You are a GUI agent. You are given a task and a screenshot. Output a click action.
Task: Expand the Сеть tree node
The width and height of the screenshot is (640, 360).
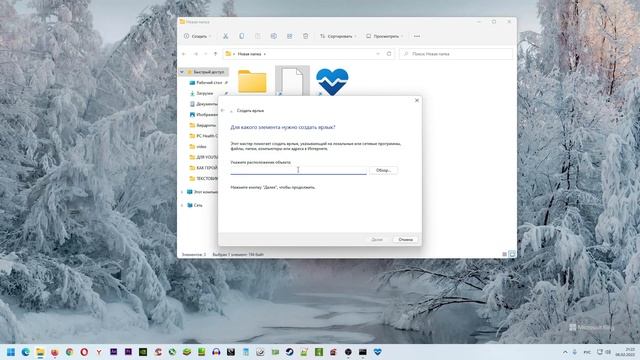point(182,205)
